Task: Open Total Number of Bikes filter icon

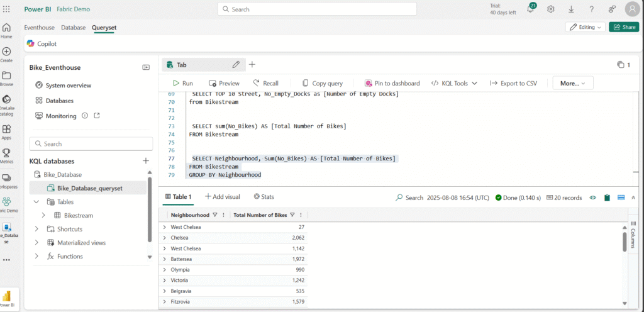Action: pyautogui.click(x=292, y=214)
